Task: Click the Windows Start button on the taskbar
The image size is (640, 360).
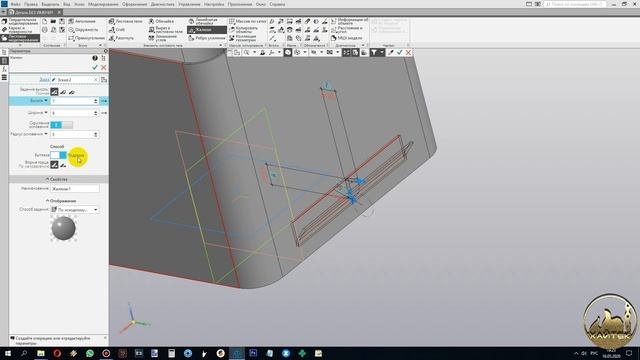Action: tap(8, 353)
